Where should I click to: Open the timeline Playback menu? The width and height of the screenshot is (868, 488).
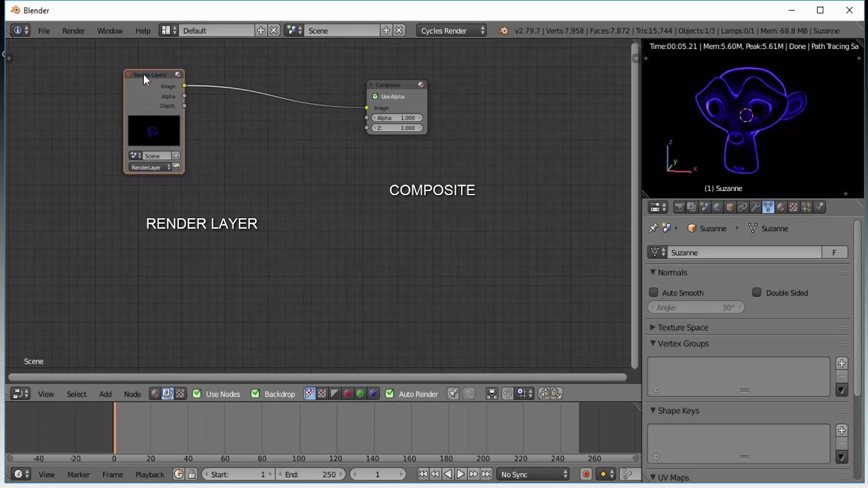tap(150, 474)
